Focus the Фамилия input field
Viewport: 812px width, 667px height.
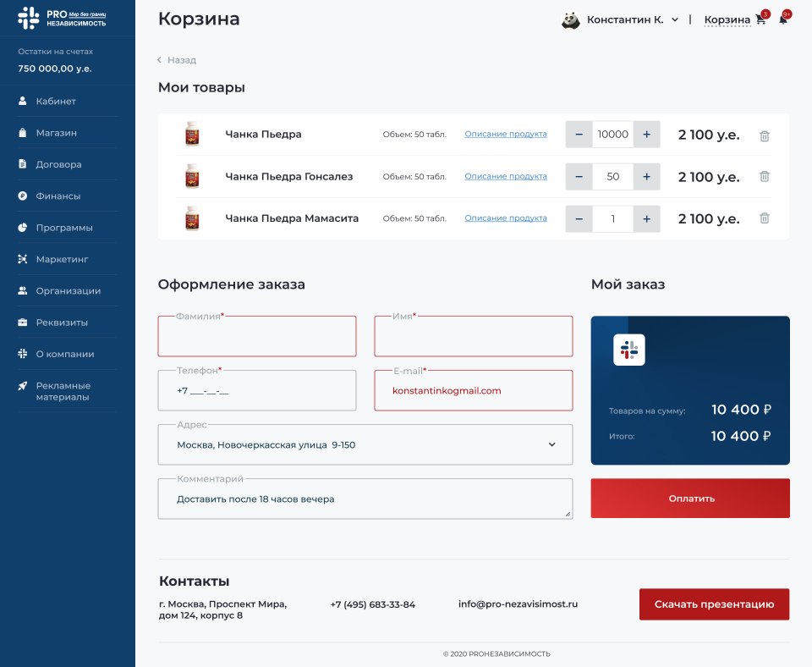click(257, 338)
